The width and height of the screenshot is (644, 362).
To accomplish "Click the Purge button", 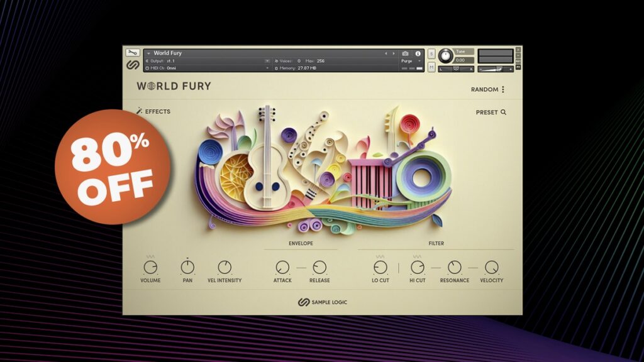I will (x=407, y=60).
